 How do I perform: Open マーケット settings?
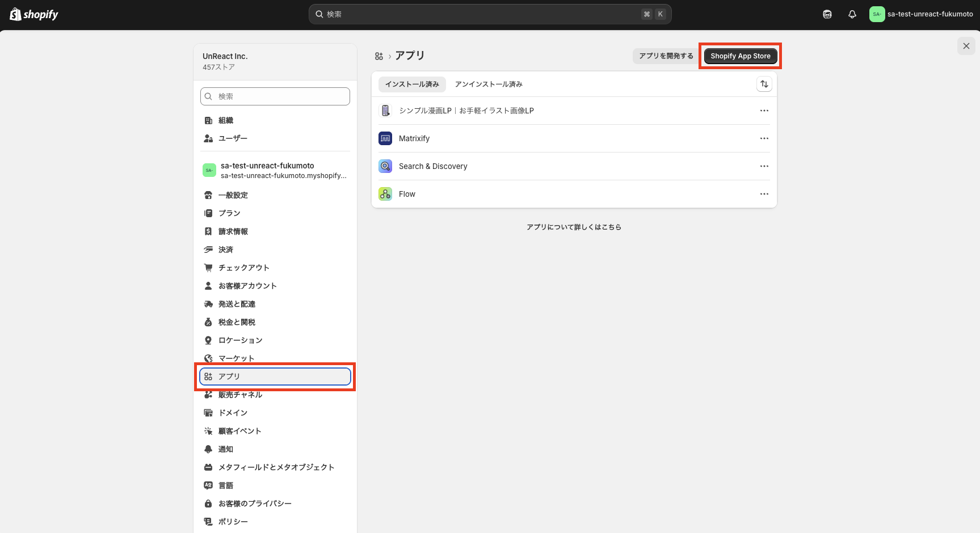pos(275,358)
